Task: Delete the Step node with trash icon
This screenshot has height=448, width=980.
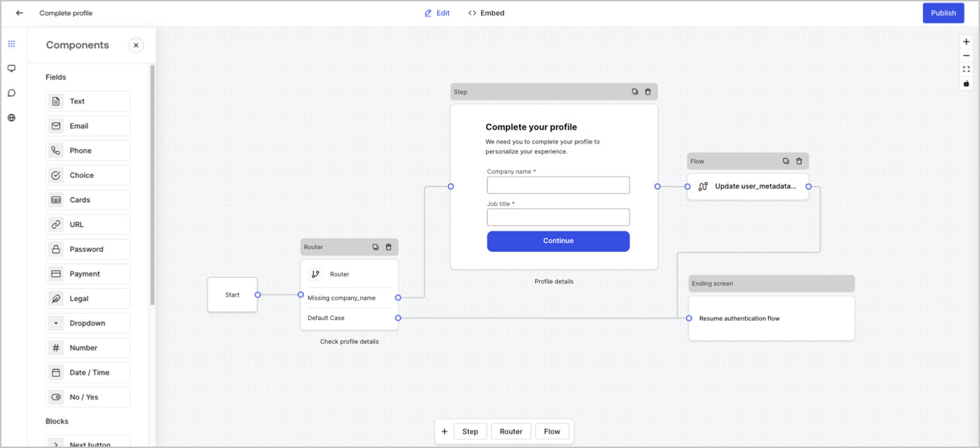Action: (647, 91)
